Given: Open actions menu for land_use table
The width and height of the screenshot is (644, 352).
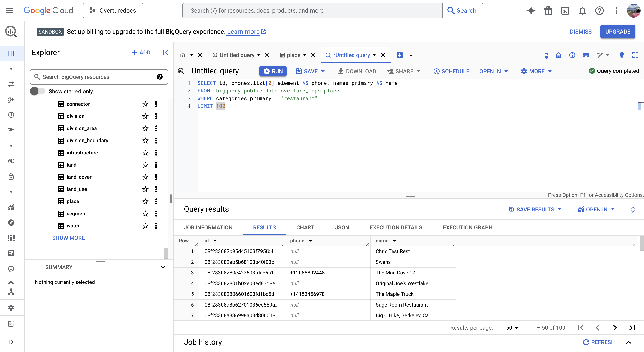Looking at the screenshot, I should [x=156, y=189].
